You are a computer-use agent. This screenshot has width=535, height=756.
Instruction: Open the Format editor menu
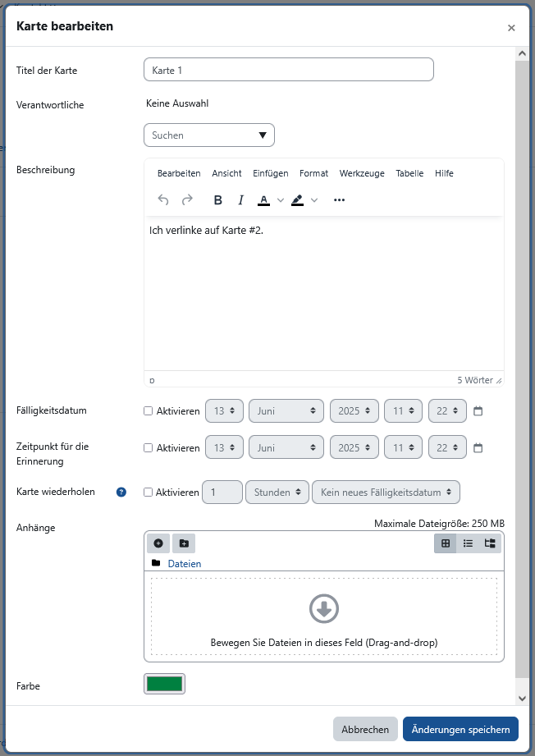coord(313,173)
